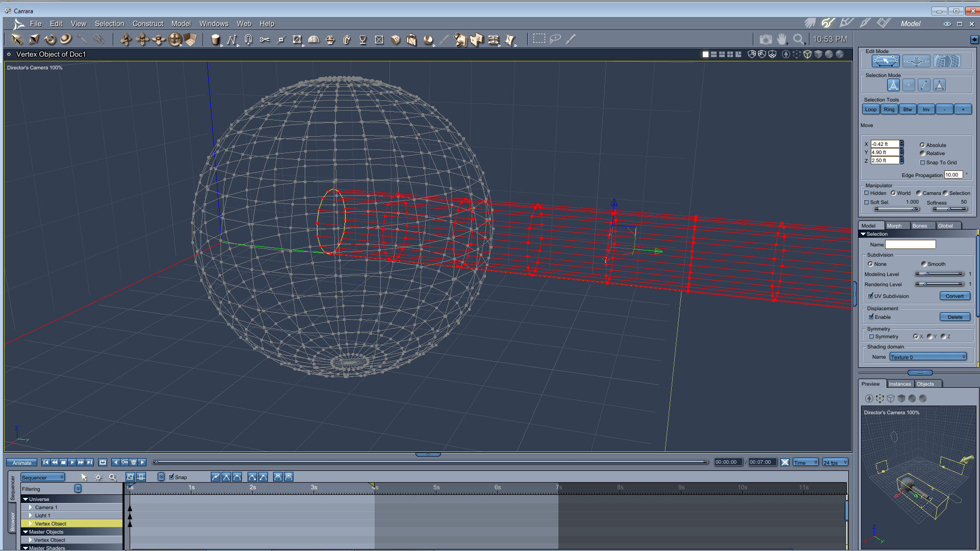Screen dimensions: 980x551
Task: Activate the marquee selection tool
Action: pos(539,39)
